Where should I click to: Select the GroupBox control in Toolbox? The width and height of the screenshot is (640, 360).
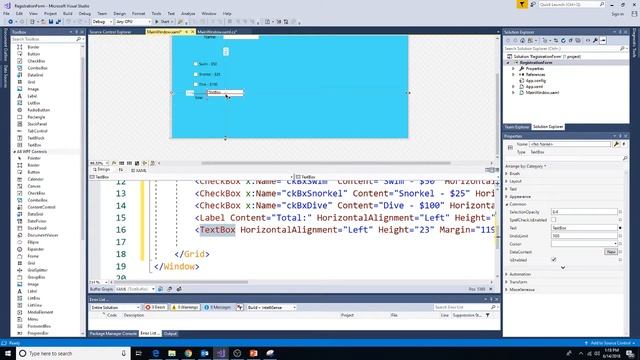click(36, 277)
